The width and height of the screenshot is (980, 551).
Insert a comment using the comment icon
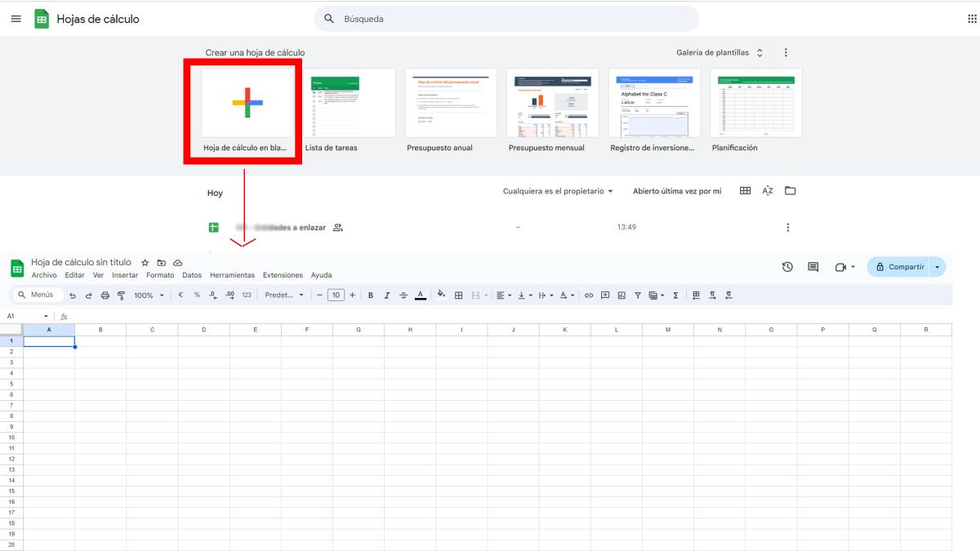(x=605, y=295)
